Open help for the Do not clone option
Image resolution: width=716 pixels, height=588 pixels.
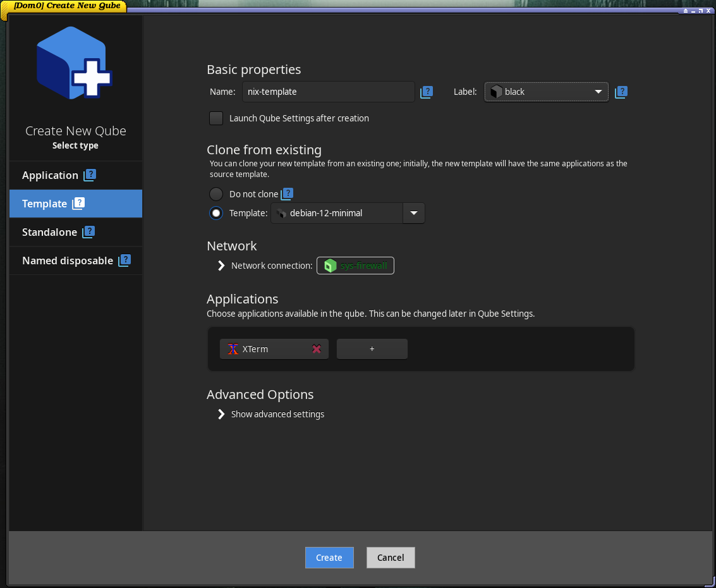[287, 193]
